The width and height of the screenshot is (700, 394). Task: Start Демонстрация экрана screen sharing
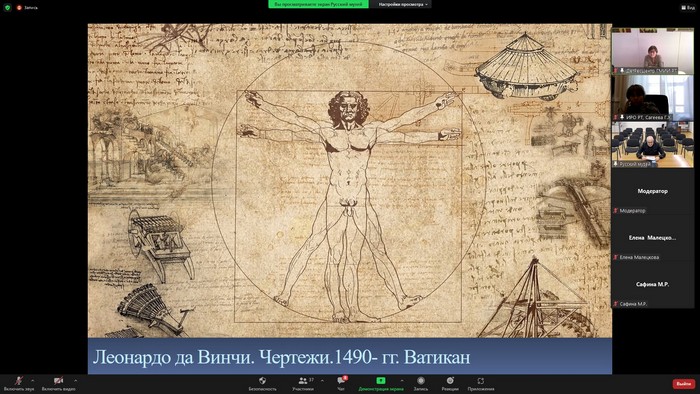tap(381, 383)
